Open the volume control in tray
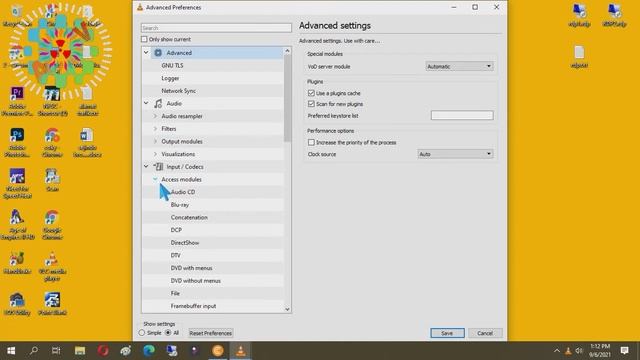640x360 pixels. point(579,351)
